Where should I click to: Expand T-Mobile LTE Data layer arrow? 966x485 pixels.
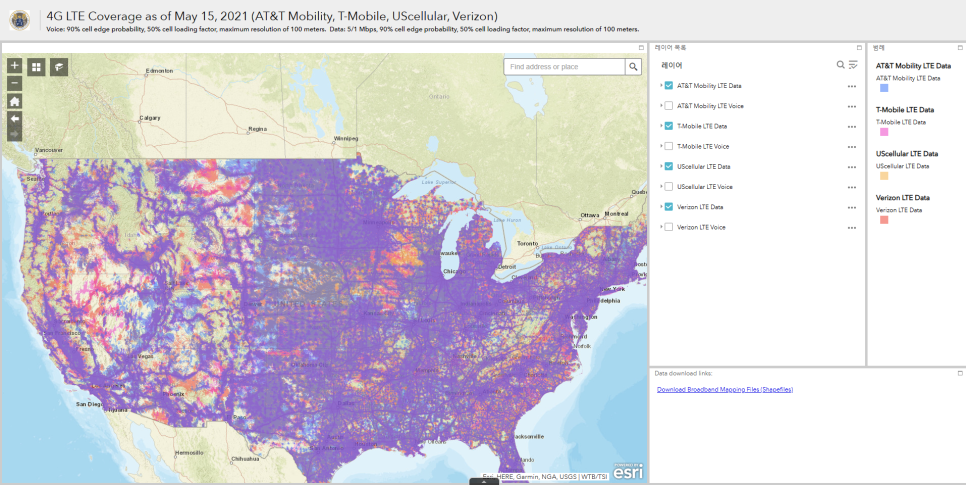(661, 126)
